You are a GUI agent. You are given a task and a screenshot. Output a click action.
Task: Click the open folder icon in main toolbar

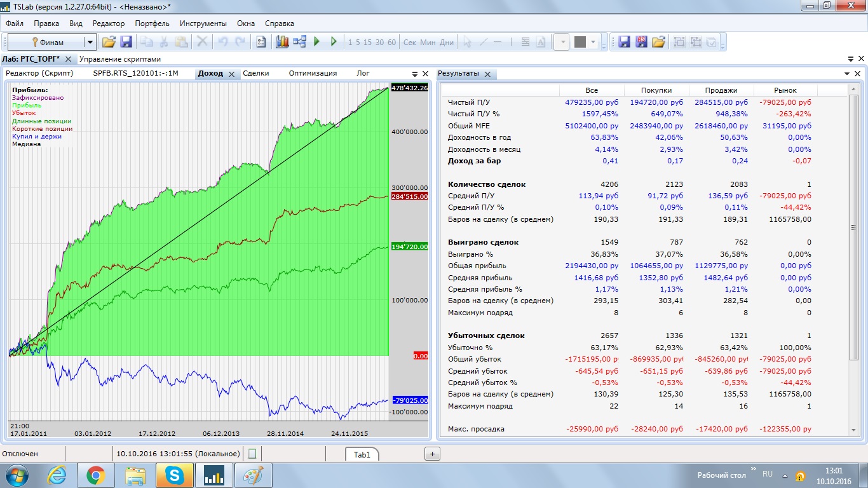tap(109, 42)
